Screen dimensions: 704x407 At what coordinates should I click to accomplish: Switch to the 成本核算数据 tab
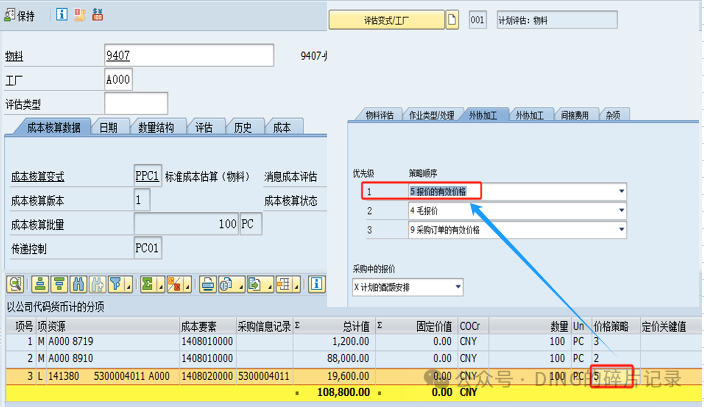click(53, 128)
